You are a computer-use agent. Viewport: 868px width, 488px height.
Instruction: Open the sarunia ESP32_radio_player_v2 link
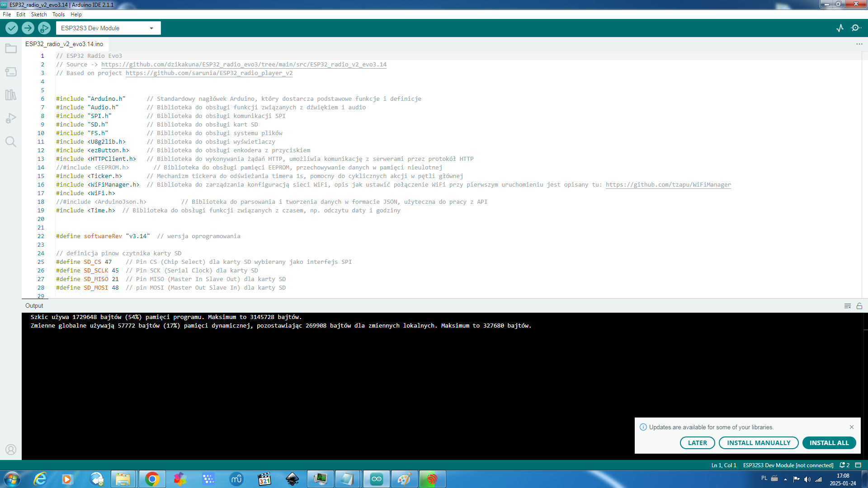pyautogui.click(x=209, y=73)
